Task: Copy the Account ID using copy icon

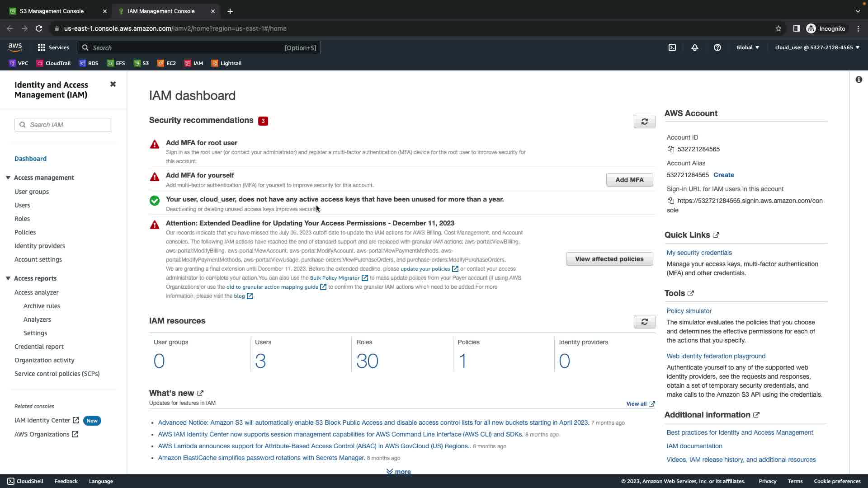Action: [671, 149]
